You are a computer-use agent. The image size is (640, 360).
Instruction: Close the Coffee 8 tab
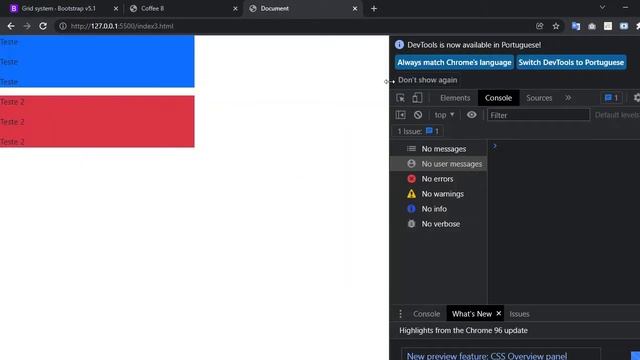[x=235, y=9]
